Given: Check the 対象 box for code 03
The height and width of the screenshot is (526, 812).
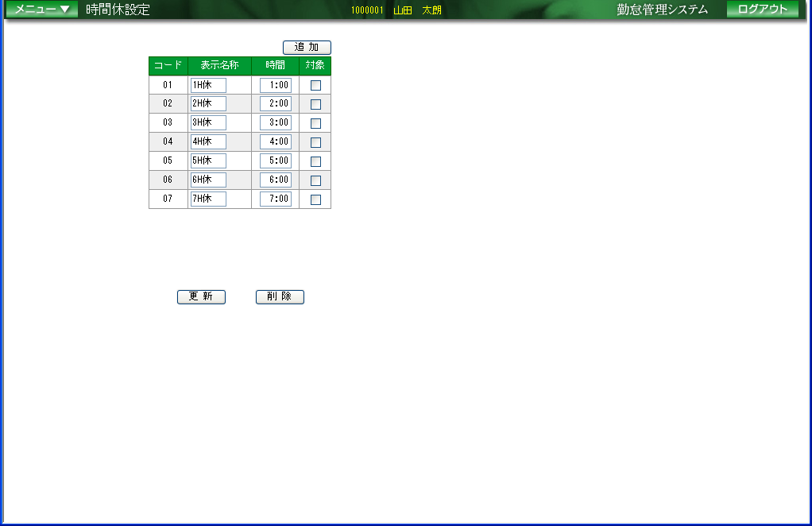Looking at the screenshot, I should [315, 123].
